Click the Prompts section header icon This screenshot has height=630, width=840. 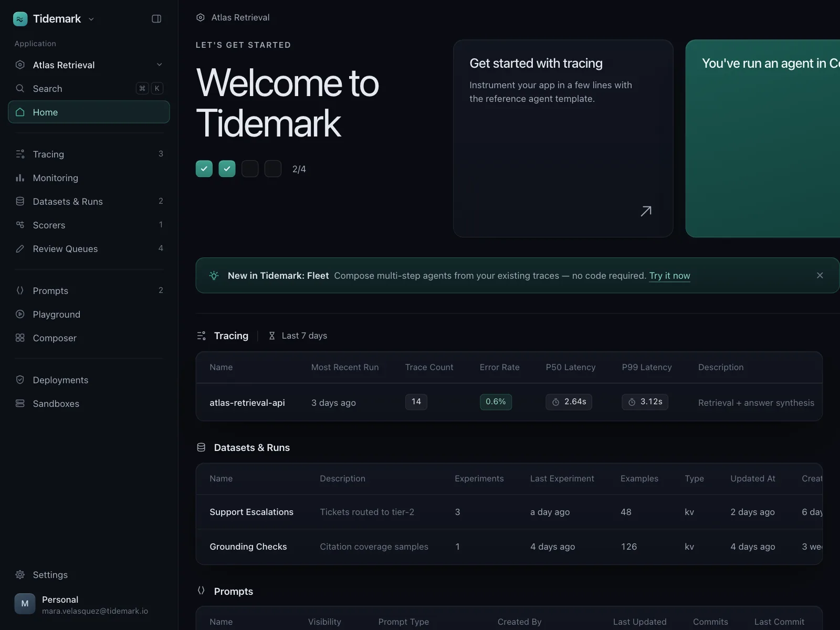pos(201,591)
